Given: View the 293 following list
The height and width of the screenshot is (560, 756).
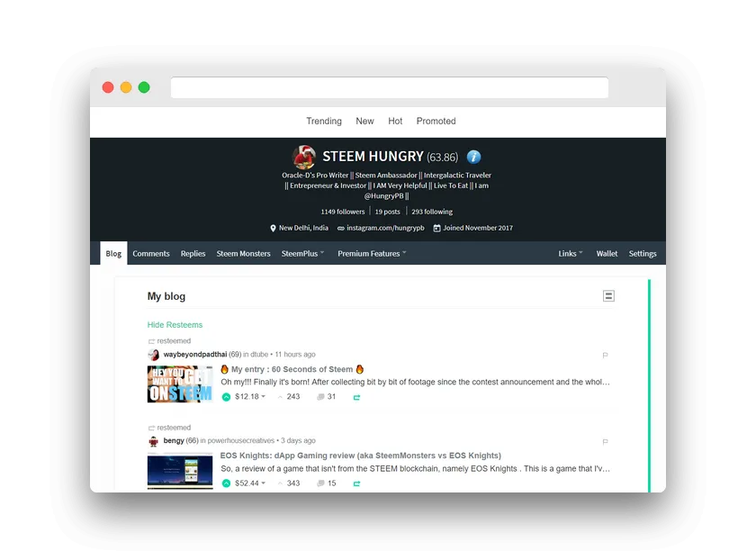Looking at the screenshot, I should point(432,212).
